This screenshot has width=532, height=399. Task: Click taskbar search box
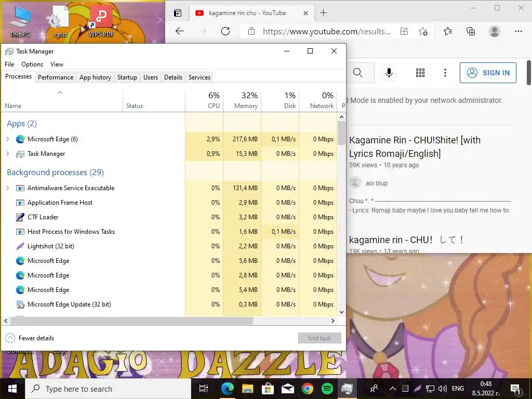pos(108,389)
